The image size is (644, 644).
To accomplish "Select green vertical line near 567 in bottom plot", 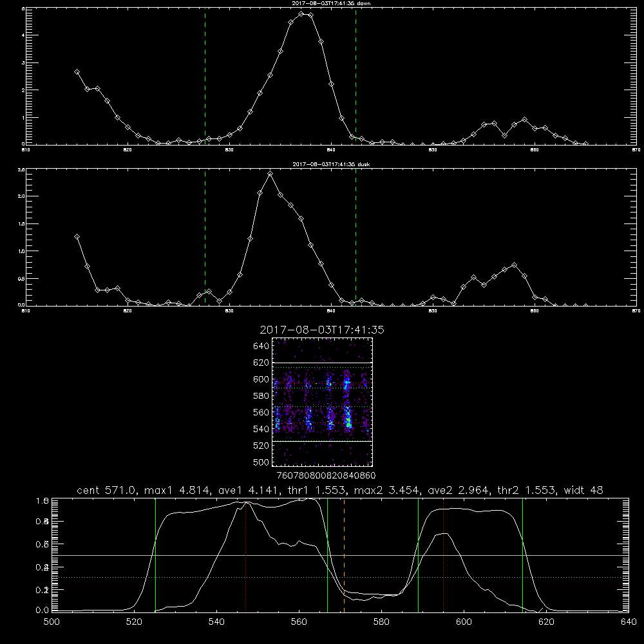I will tap(327, 555).
